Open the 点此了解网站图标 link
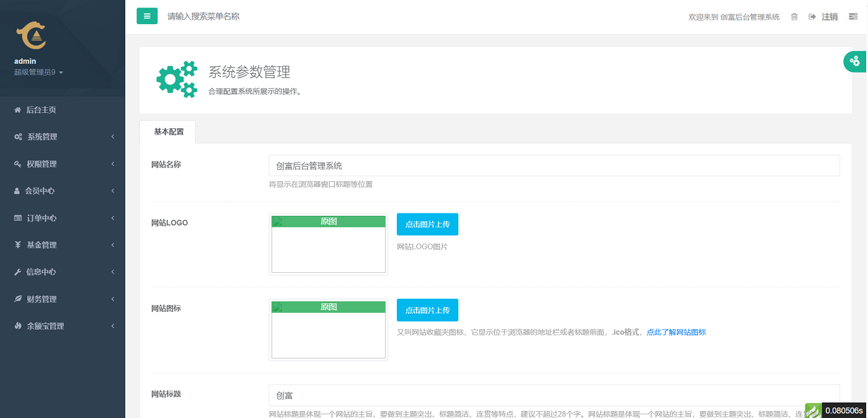Viewport: 868px width, 418px height. coord(676,332)
